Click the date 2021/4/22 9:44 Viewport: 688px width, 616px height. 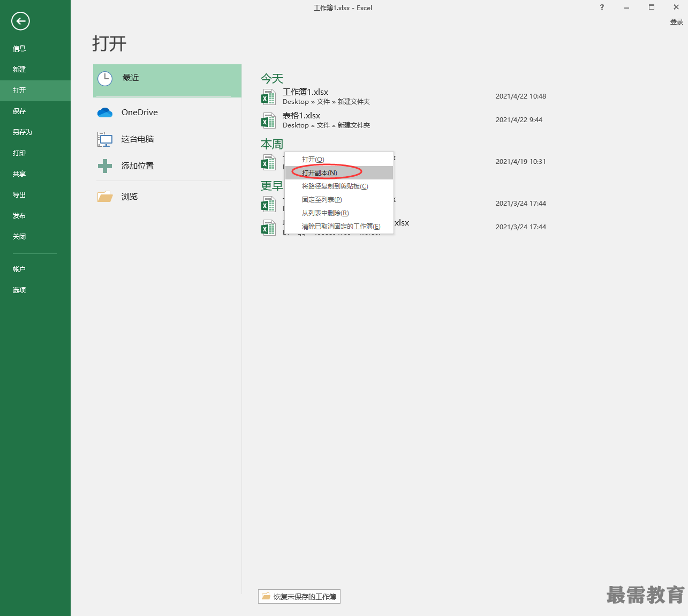[519, 120]
